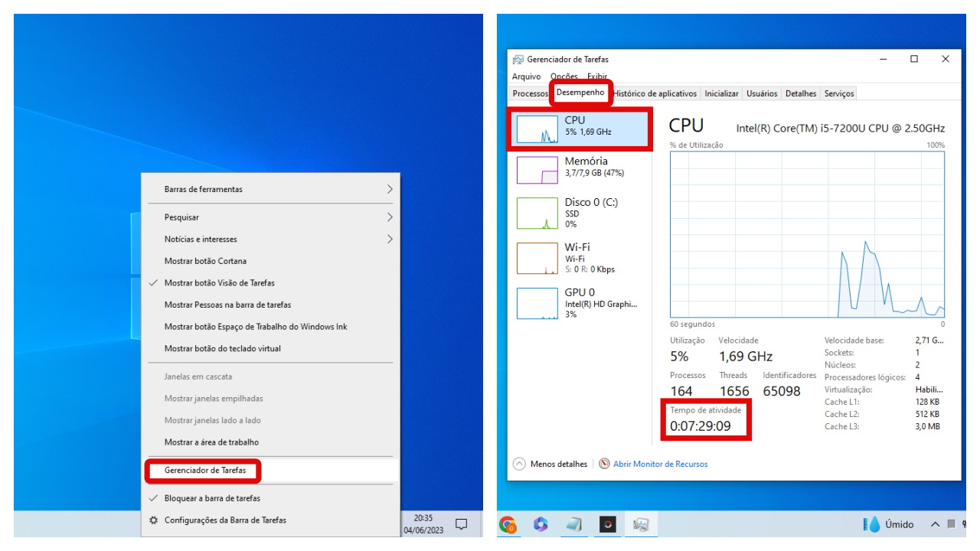Click the Task Manager title bar icon

pyautogui.click(x=518, y=59)
